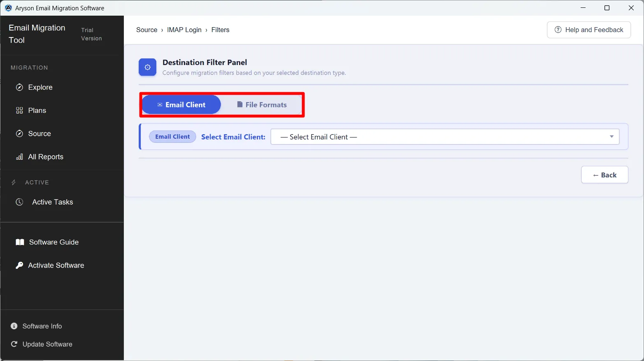
Task: Click the Source compass icon in sidebar
Action: (19, 133)
